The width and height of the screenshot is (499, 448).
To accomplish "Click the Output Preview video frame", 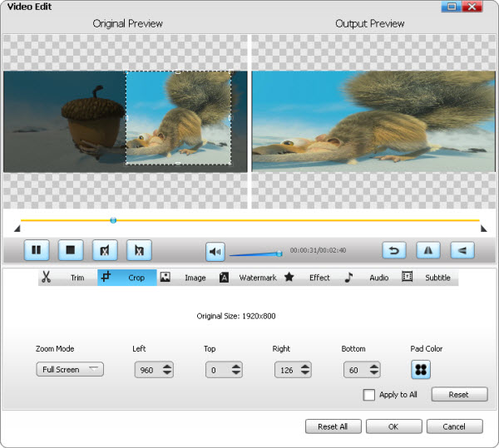I will click(x=373, y=121).
